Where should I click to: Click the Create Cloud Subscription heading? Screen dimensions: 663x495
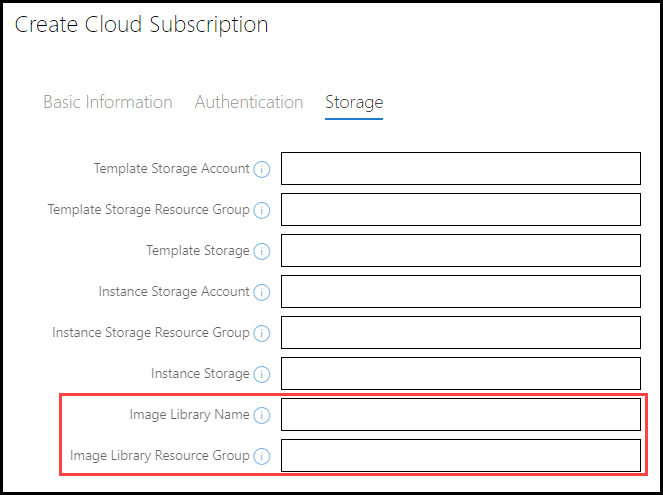pyautogui.click(x=141, y=25)
